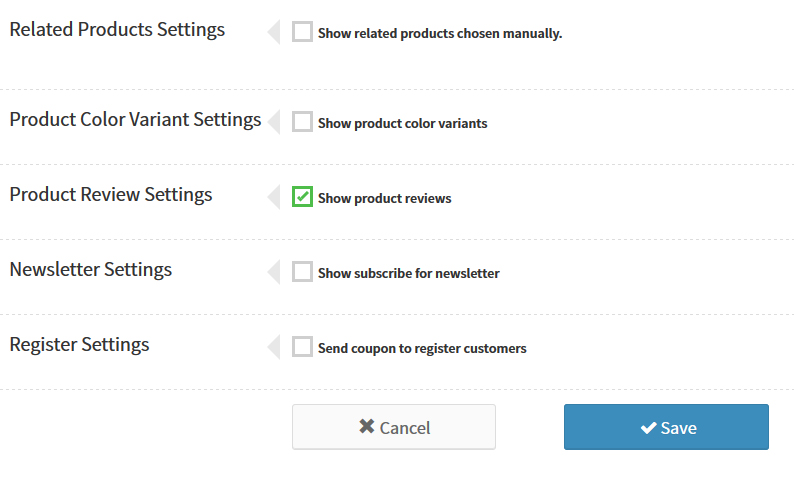Click the Product Review Settings heading

(111, 194)
